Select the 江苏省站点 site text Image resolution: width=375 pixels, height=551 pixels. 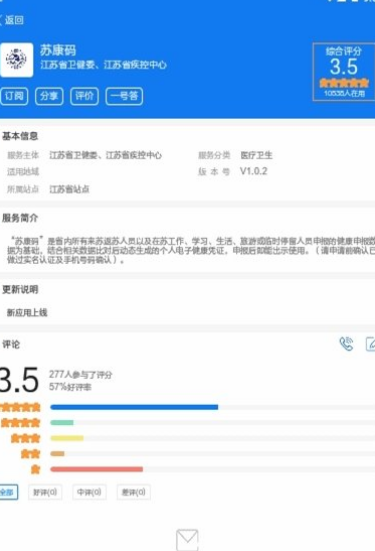69,189
